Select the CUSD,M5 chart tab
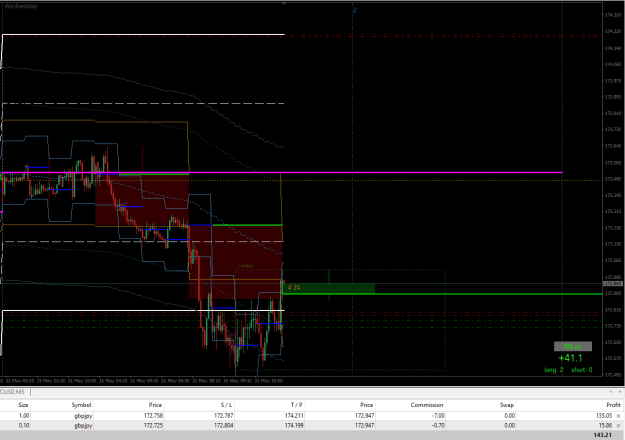Image resolution: width=625 pixels, height=440 pixels. click(13, 392)
